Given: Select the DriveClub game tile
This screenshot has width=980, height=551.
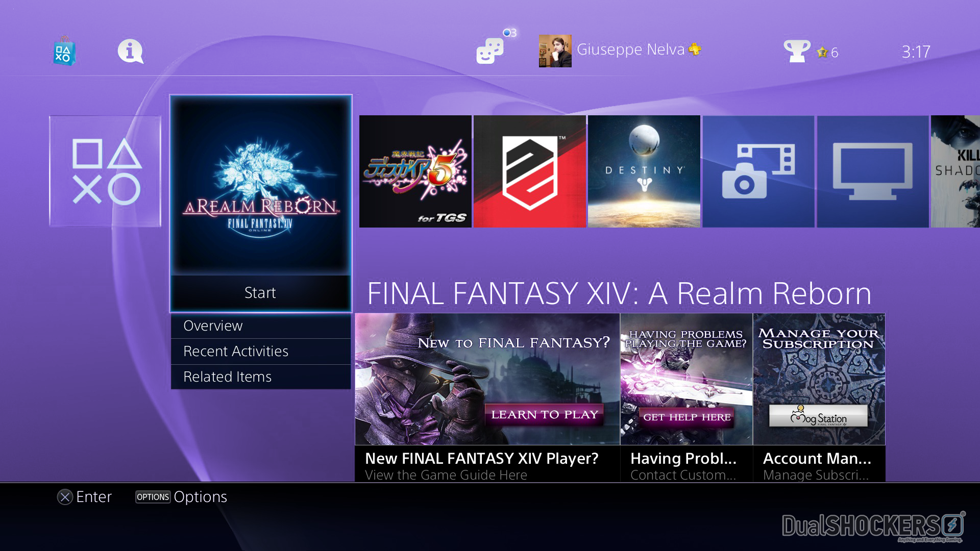Looking at the screenshot, I should coord(530,171).
